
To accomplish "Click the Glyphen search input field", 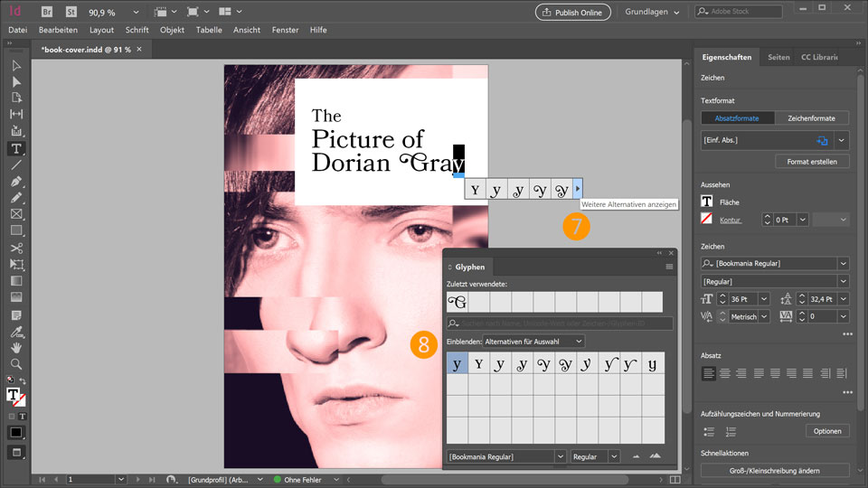I will [x=560, y=324].
